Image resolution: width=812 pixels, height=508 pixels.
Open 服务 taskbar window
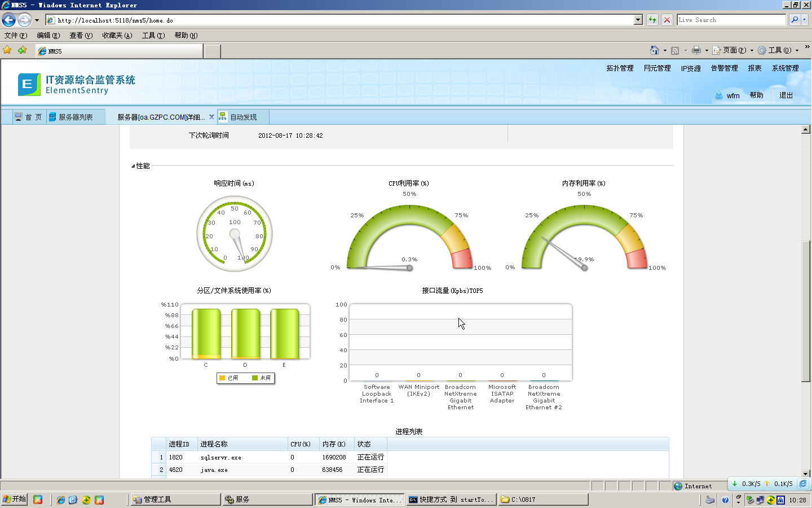[267, 500]
